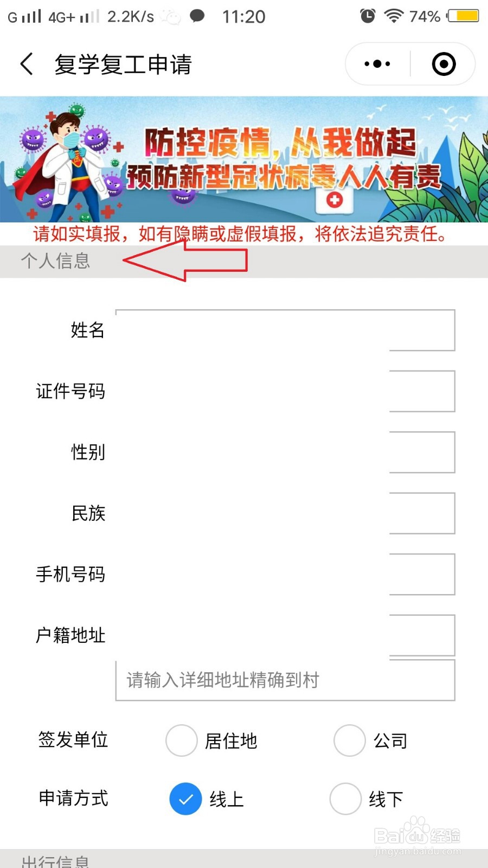Screen dimensions: 488x868
Task: Tap the Wi-Fi status icon
Action: click(x=394, y=16)
